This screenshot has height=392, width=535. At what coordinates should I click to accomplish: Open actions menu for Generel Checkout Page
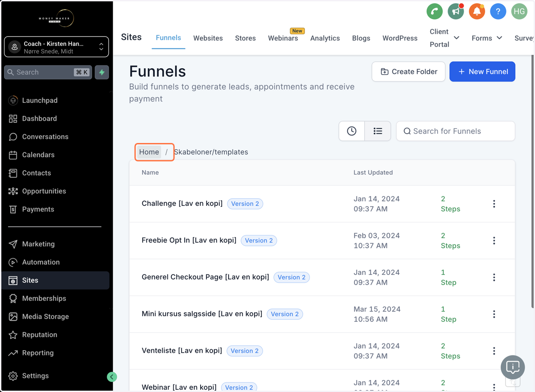[494, 278]
